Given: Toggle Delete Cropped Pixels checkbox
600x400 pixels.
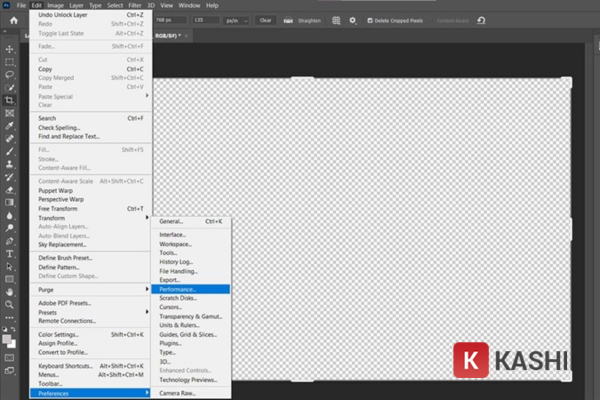Looking at the screenshot, I should coord(370,21).
